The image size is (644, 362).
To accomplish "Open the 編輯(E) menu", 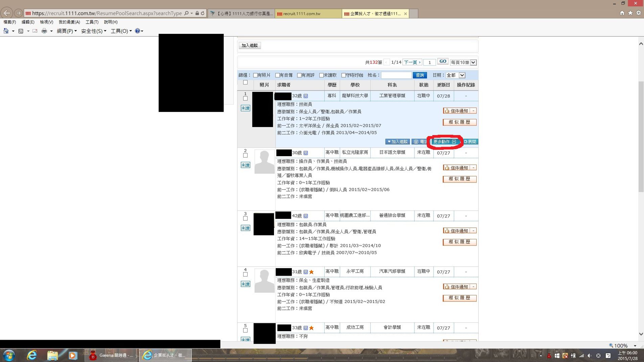I will tap(28, 22).
